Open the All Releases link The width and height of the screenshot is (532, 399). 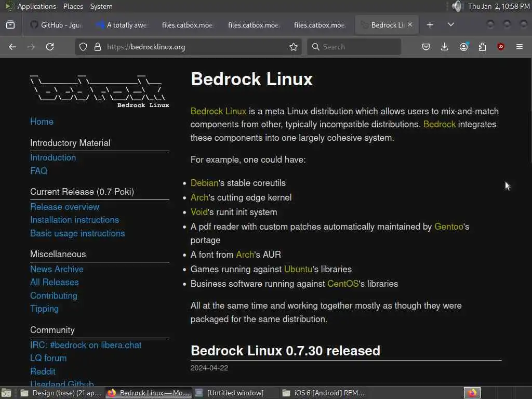(x=54, y=282)
